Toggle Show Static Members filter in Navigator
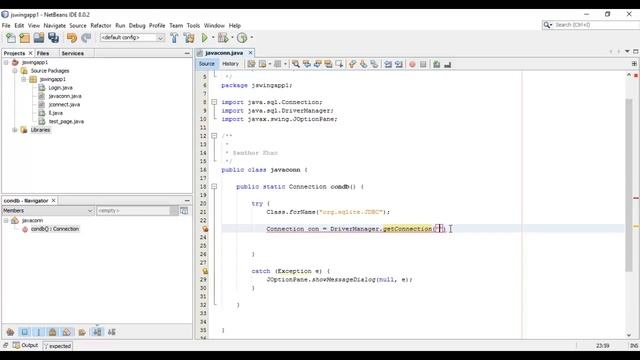This screenshot has height=360, width=640. (39, 332)
